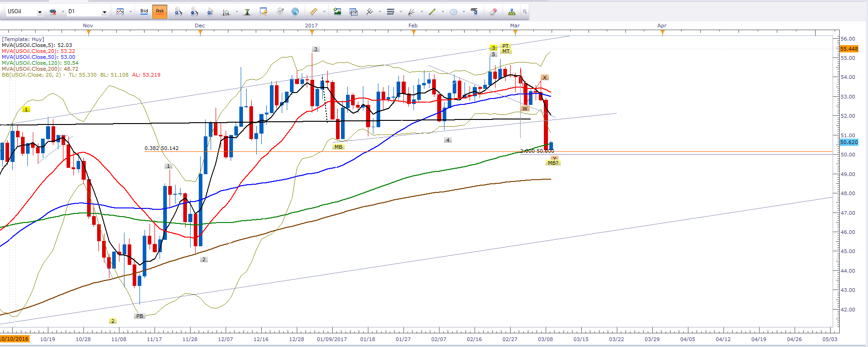Toggle the Ask price display
Image resolution: width=868 pixels, height=347 pixels.
click(x=160, y=11)
